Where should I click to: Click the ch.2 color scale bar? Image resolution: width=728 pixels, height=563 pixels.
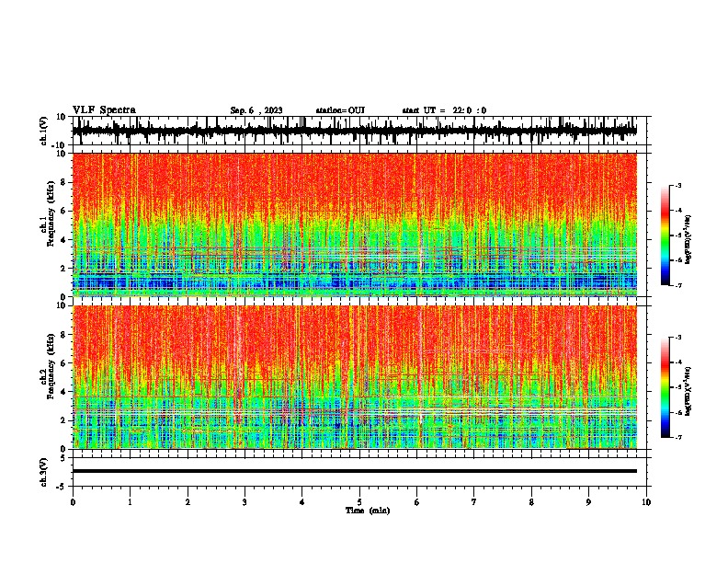pos(665,387)
